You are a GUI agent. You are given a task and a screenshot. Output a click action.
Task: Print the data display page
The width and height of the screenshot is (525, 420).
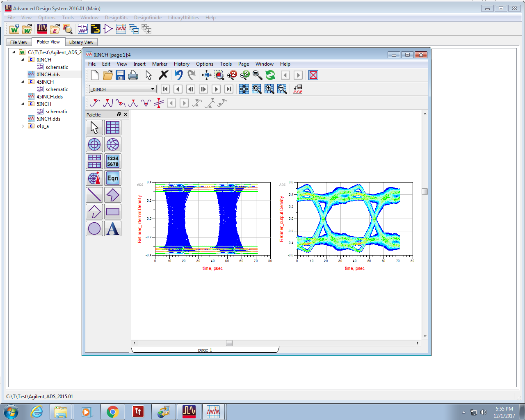(x=133, y=75)
